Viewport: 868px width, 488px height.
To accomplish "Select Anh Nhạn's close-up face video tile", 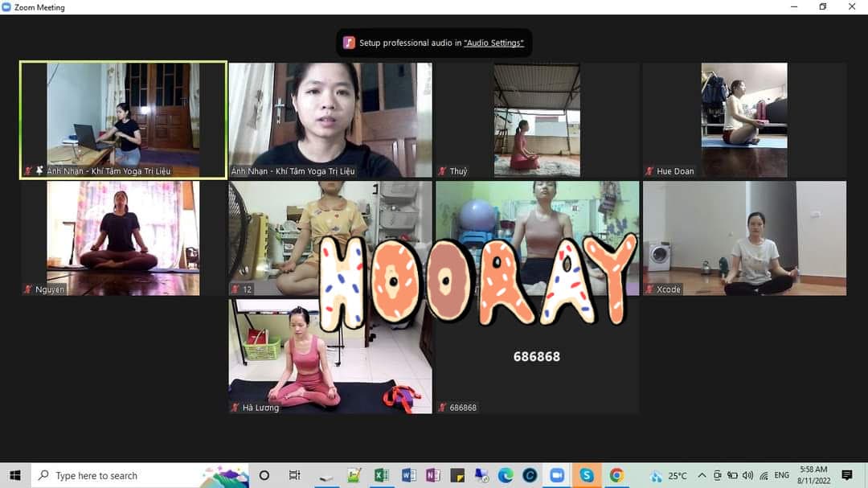I will [x=330, y=121].
